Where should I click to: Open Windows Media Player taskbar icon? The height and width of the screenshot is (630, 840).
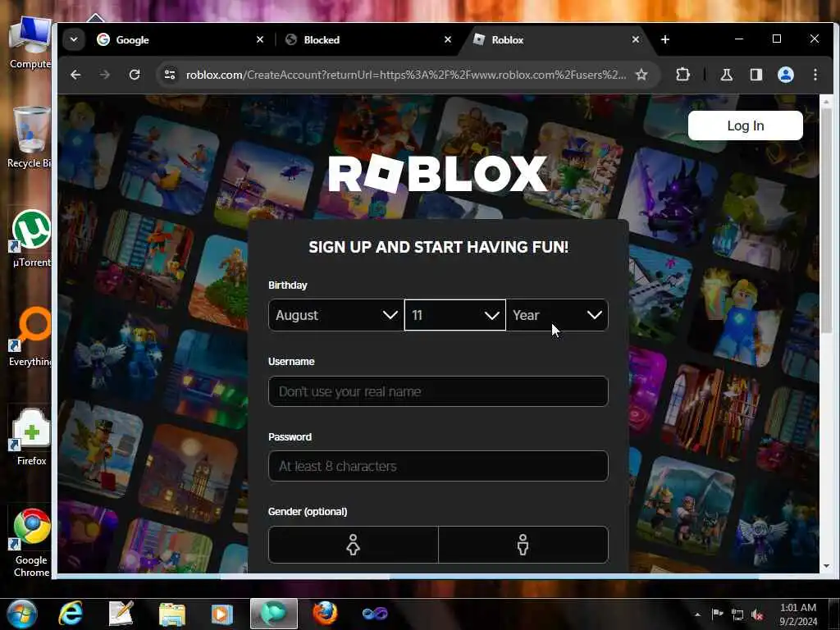[x=222, y=614]
